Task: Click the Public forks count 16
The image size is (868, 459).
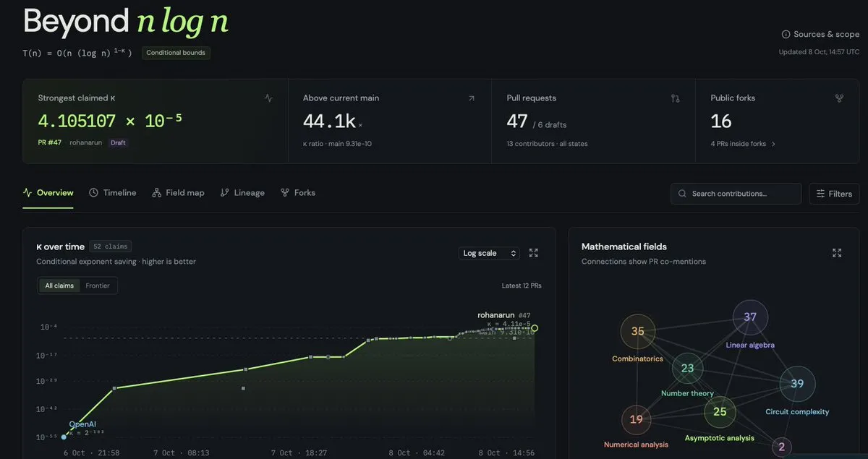Action: click(721, 121)
